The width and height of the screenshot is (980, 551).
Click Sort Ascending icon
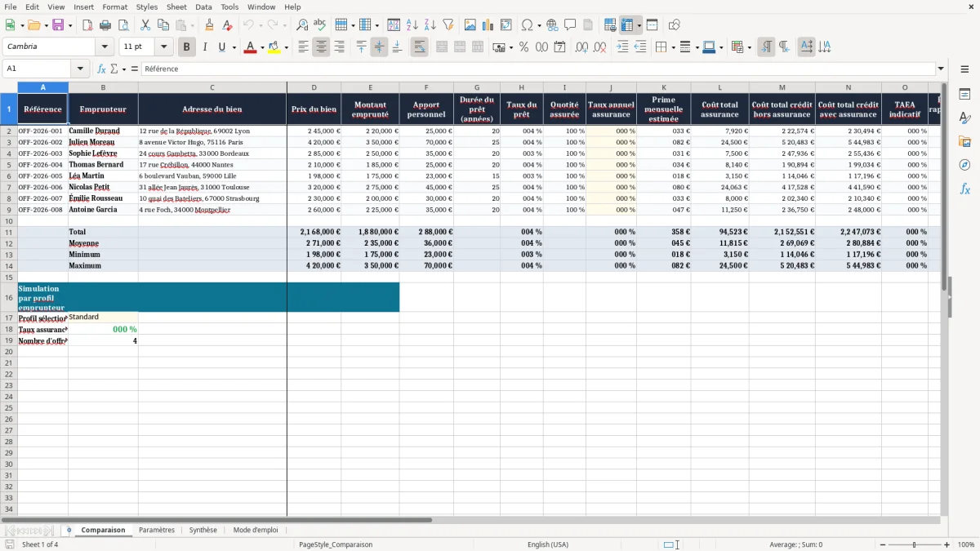(412, 25)
